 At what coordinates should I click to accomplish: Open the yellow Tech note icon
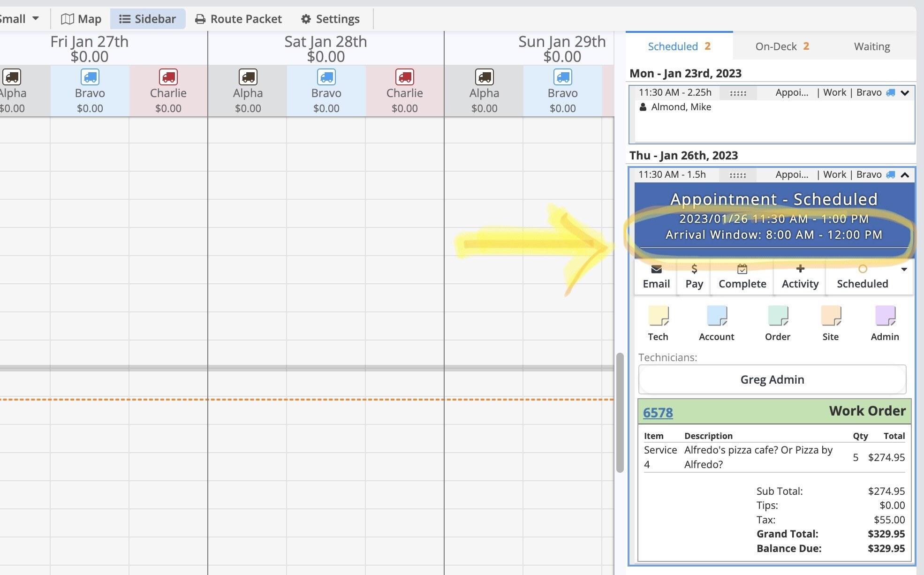point(658,316)
